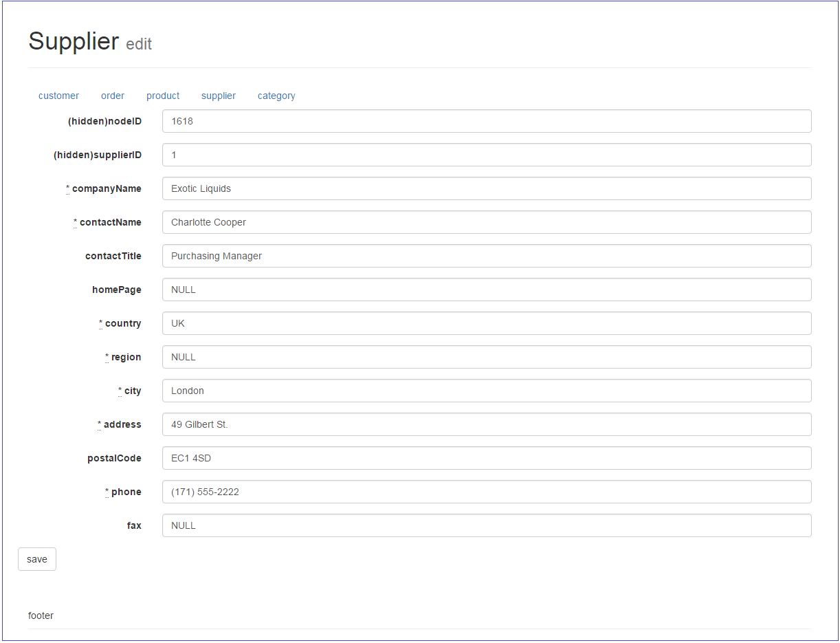Click the region field label
The height and width of the screenshot is (643, 840).
click(123, 357)
